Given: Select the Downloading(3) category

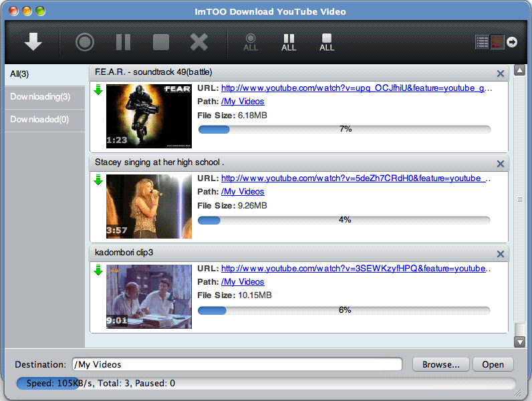Looking at the screenshot, I should (45, 98).
